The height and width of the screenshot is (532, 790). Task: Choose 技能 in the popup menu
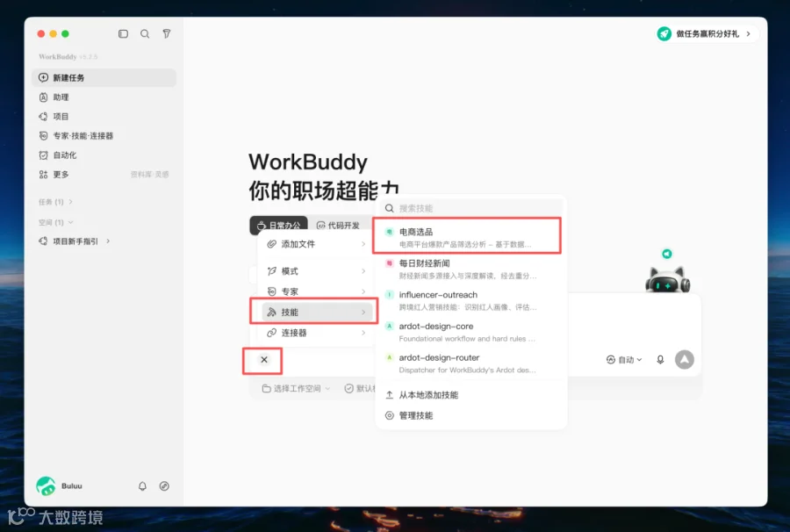tap(316, 312)
